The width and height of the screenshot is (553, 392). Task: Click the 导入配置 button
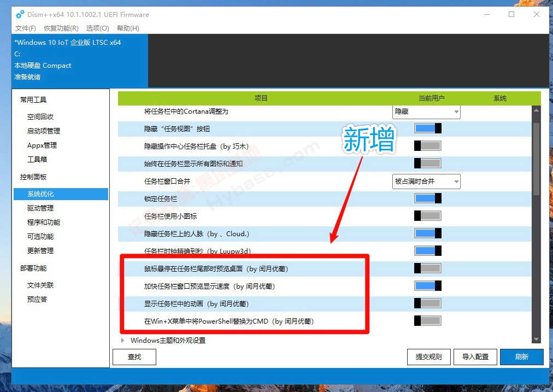(x=475, y=357)
